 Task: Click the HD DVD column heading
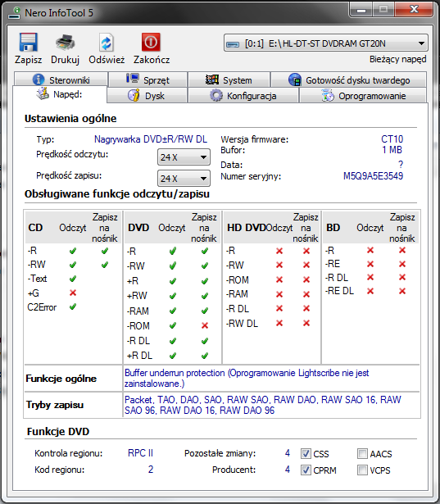coord(246,228)
